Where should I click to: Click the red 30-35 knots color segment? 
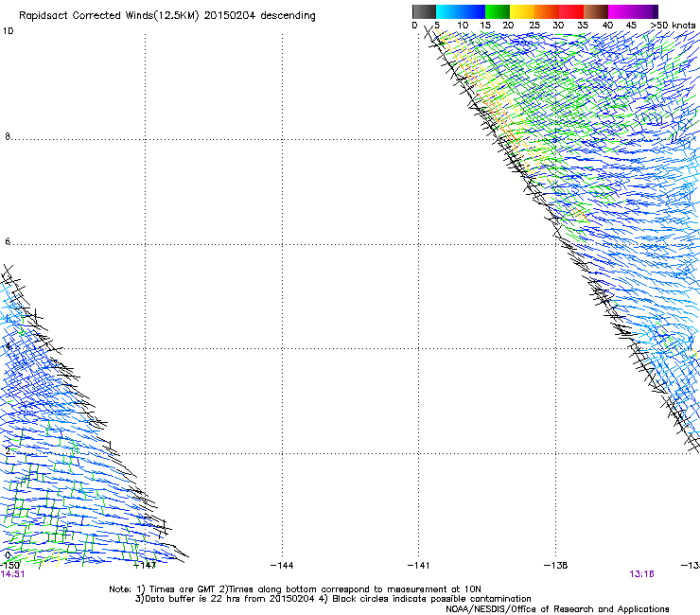[571, 11]
